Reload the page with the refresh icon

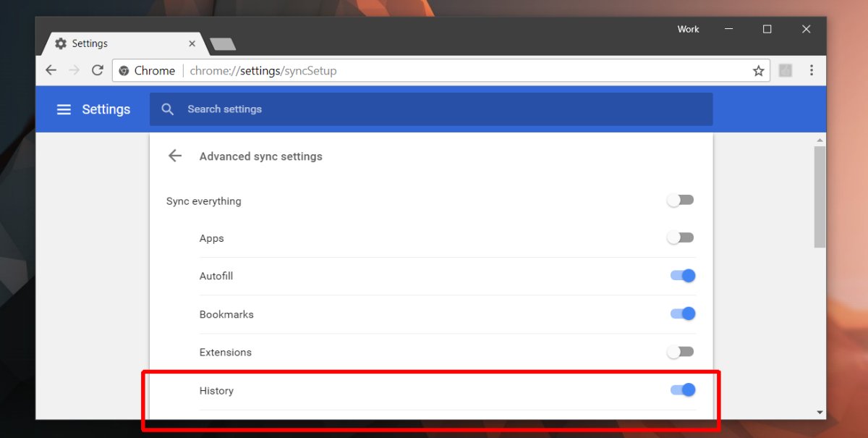[97, 70]
